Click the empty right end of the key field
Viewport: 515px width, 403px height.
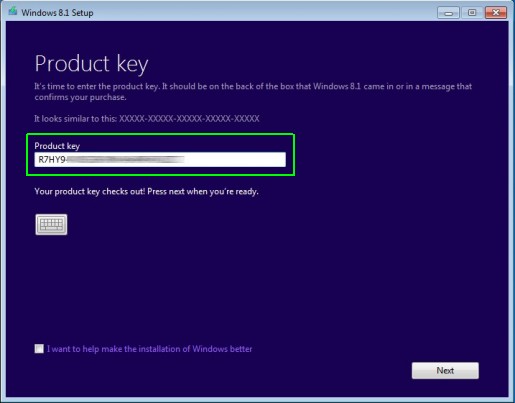click(235, 160)
